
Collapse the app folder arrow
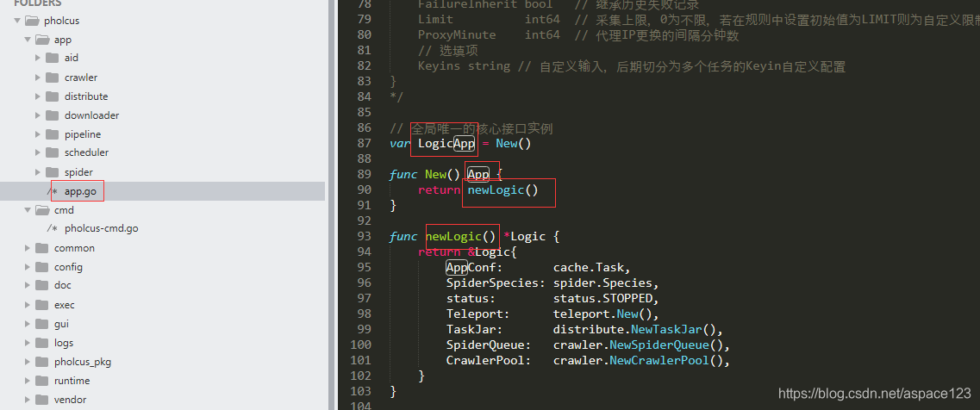click(28, 40)
